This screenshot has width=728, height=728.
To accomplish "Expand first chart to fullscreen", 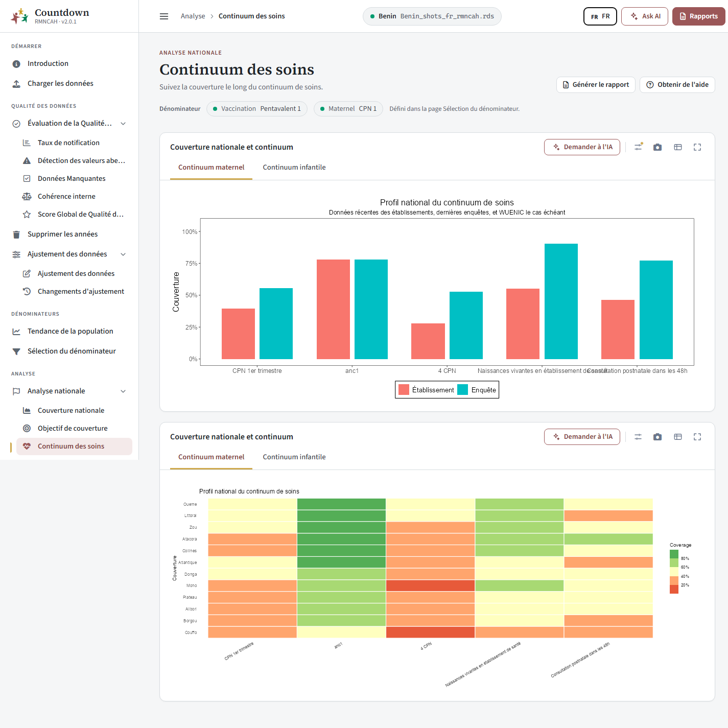I will coord(697,147).
